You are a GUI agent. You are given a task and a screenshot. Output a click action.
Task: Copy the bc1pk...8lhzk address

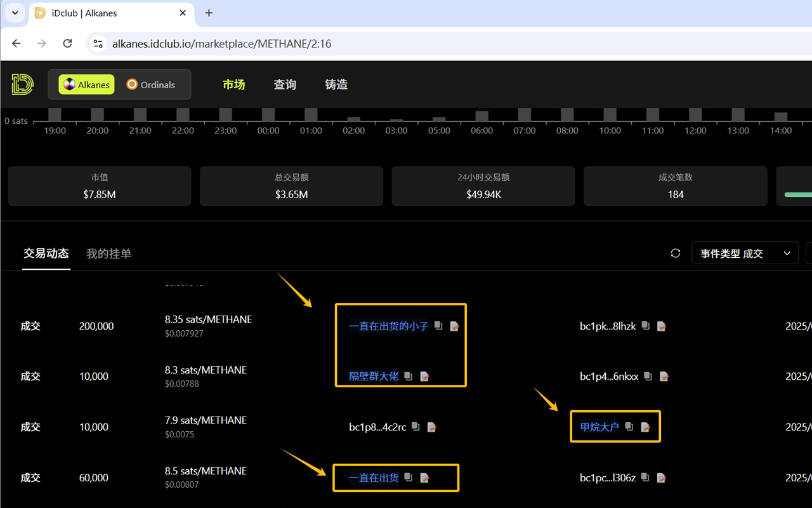[x=645, y=326]
